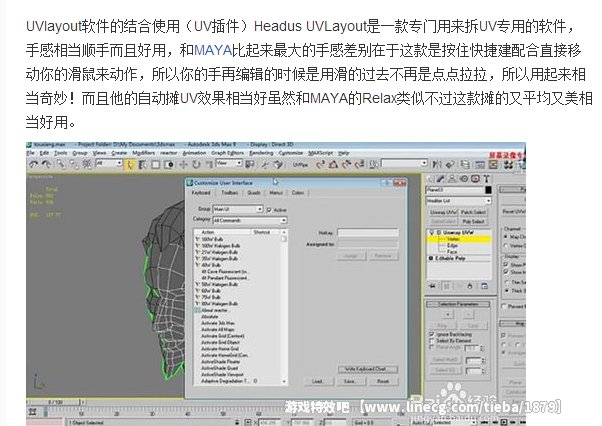Open the reference coordinate View dropdown

click(x=229, y=163)
